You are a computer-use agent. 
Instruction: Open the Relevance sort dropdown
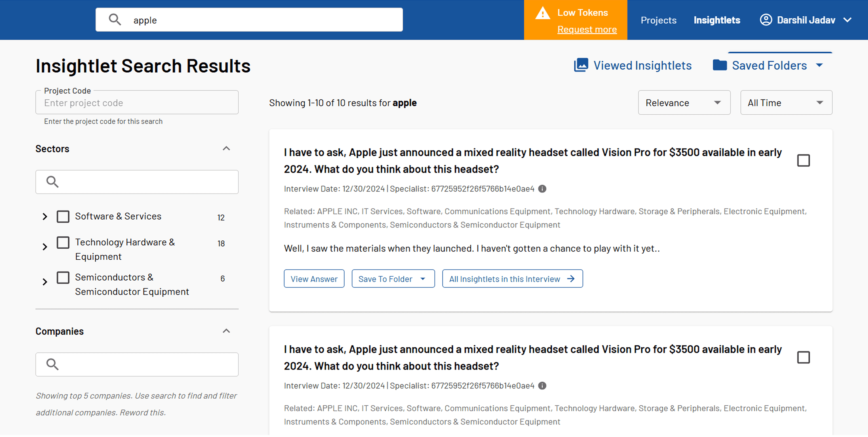684,102
